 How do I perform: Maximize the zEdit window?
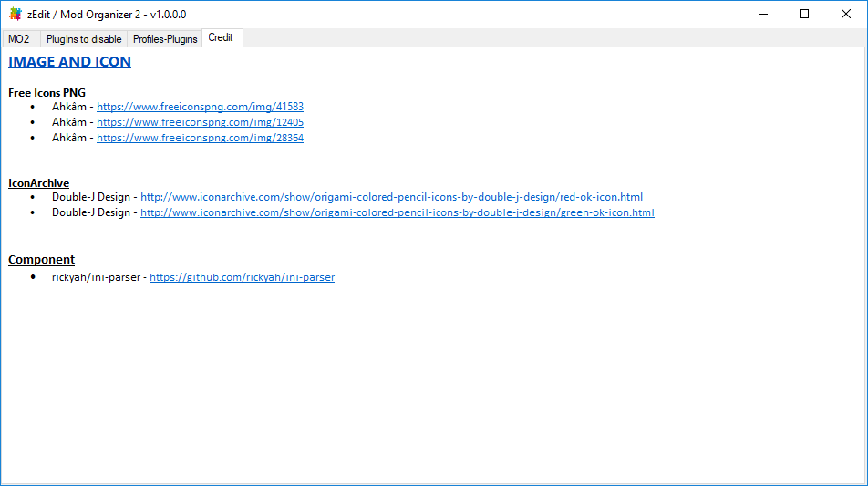[804, 14]
